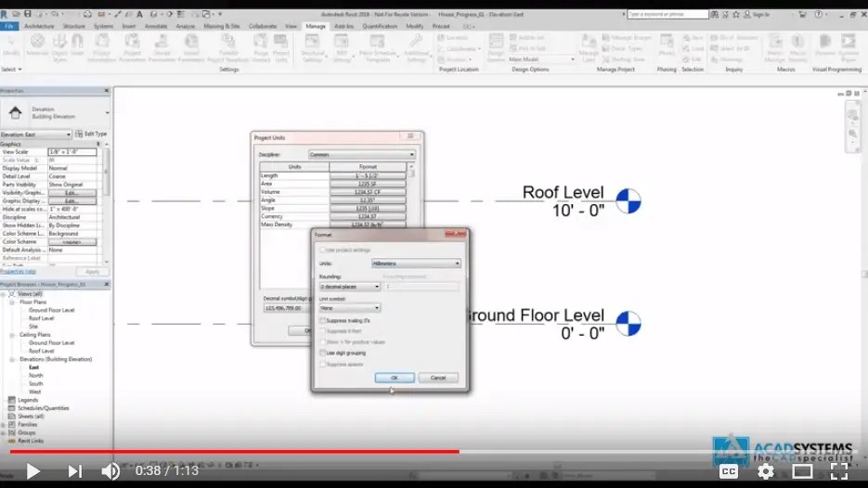
Task: Open Object Styles in the ribbon
Action: pos(59,46)
